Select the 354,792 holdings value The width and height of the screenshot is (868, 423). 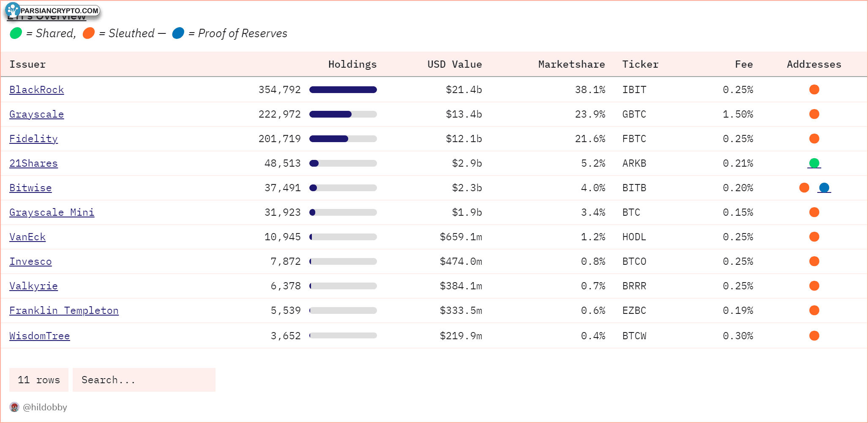[280, 90]
